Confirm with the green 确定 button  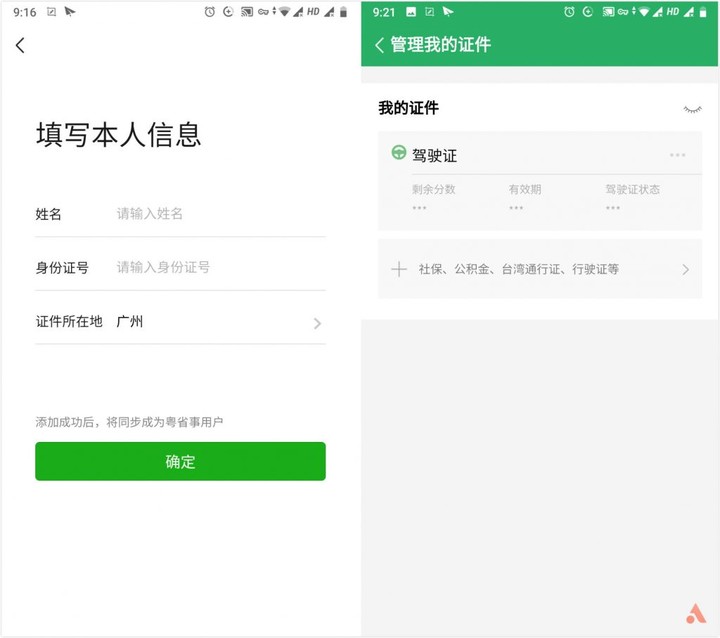[180, 461]
